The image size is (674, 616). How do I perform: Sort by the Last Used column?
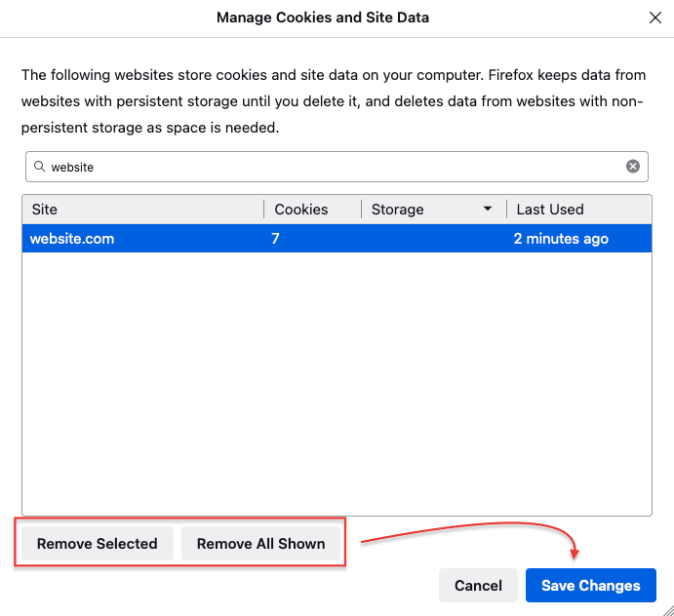pos(579,210)
